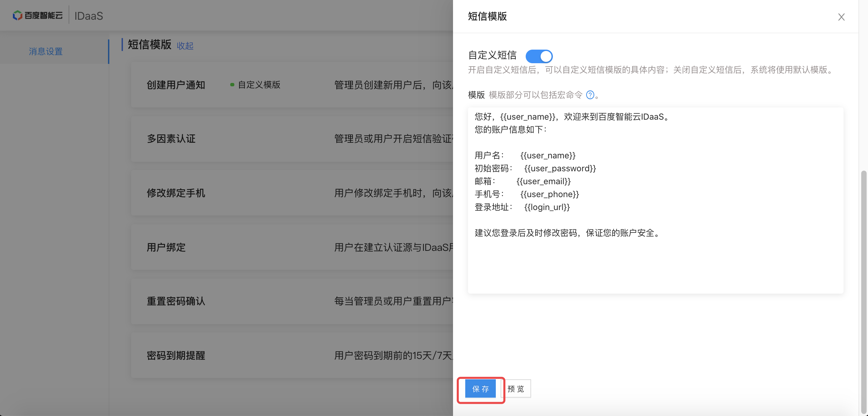This screenshot has height=416, width=868.
Task: Click the 预览 preview button
Action: (x=516, y=389)
